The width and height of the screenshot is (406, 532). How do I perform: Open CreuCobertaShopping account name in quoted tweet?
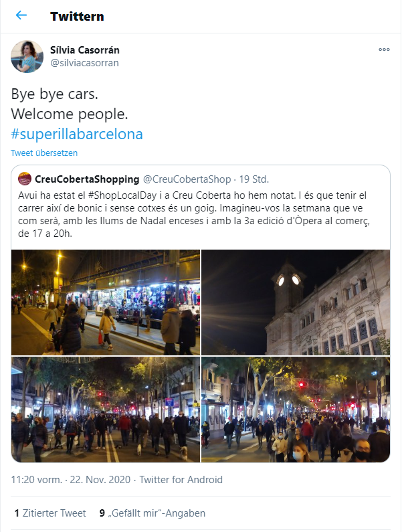coord(87,179)
